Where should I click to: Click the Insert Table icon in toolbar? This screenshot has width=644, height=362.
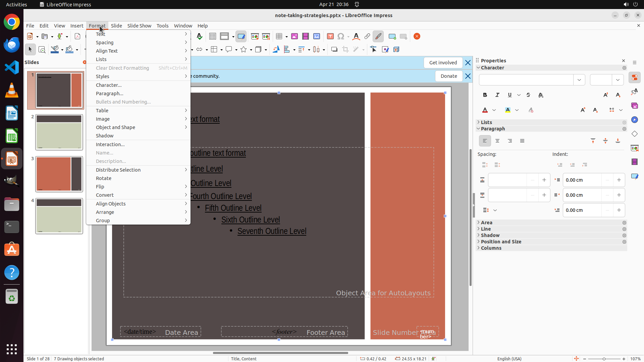pyautogui.click(x=279, y=37)
